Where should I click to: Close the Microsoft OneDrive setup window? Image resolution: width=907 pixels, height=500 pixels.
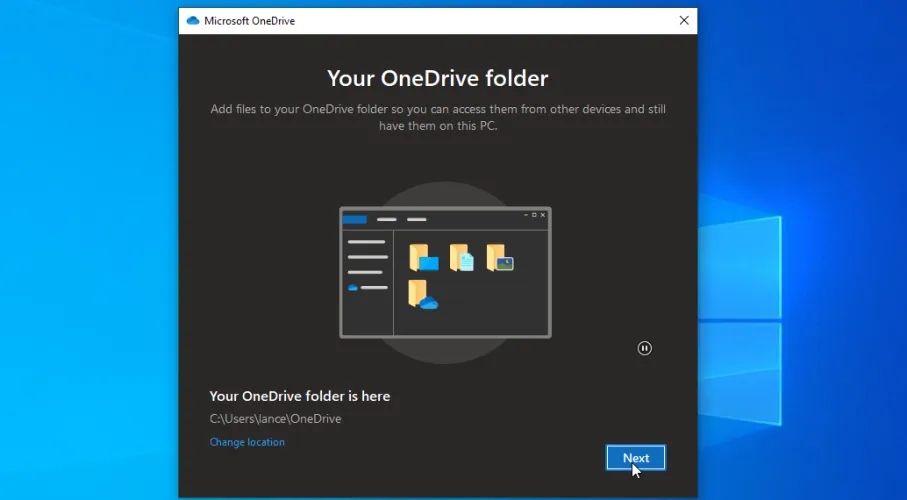(684, 21)
